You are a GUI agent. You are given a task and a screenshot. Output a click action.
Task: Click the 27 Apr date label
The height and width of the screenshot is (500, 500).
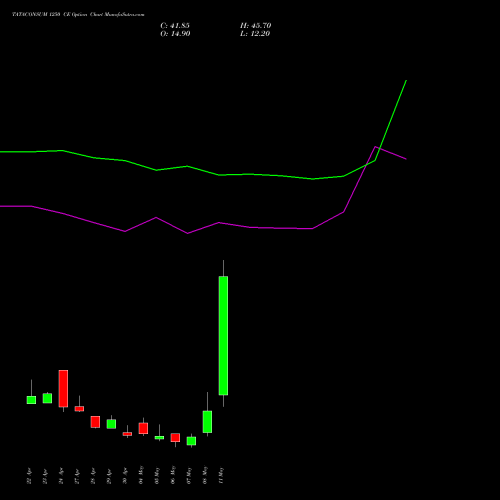click(x=77, y=476)
